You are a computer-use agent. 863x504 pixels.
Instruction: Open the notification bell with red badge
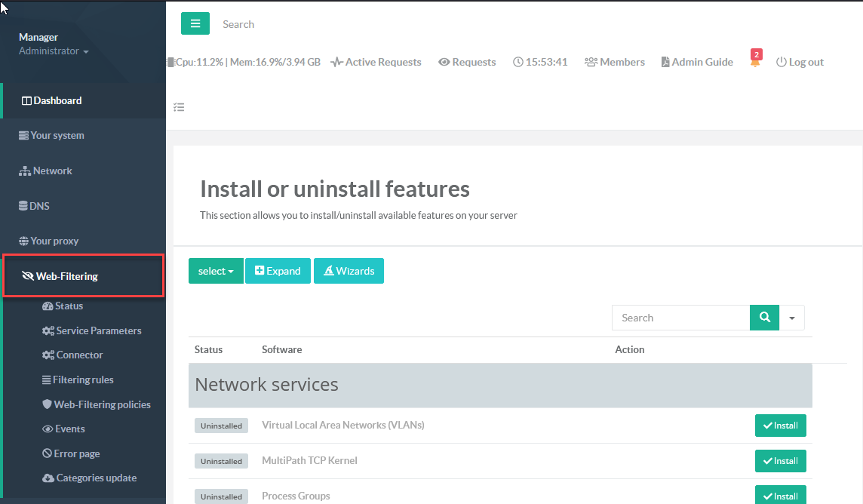pos(755,62)
